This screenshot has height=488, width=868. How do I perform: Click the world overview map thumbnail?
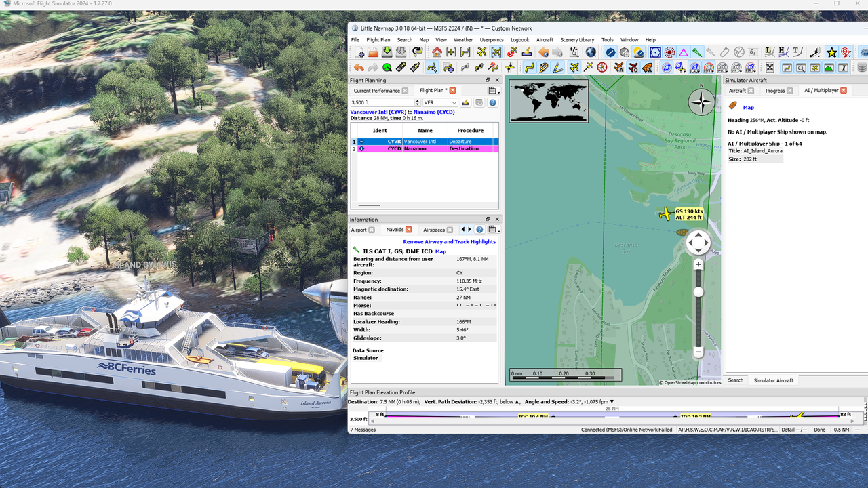click(x=549, y=102)
